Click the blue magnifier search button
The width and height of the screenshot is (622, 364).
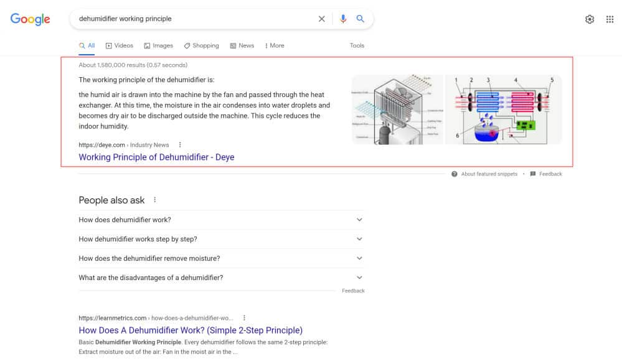(x=360, y=19)
